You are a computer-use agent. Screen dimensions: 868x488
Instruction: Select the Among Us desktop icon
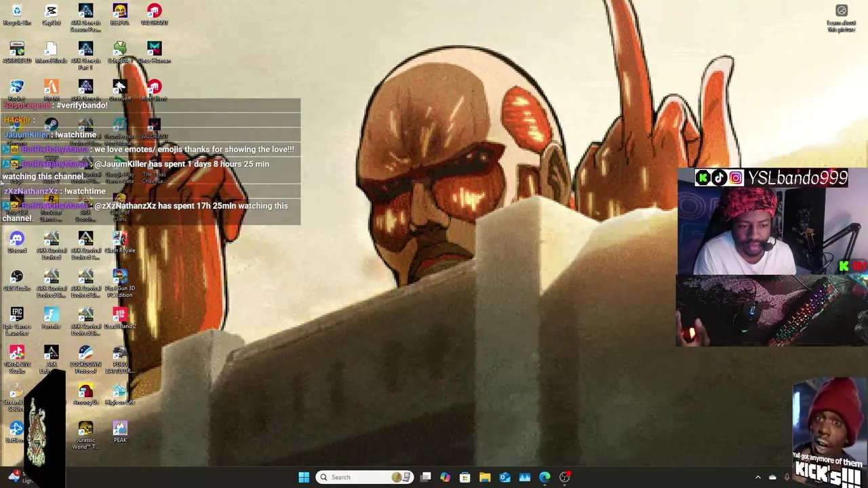[x=85, y=394]
